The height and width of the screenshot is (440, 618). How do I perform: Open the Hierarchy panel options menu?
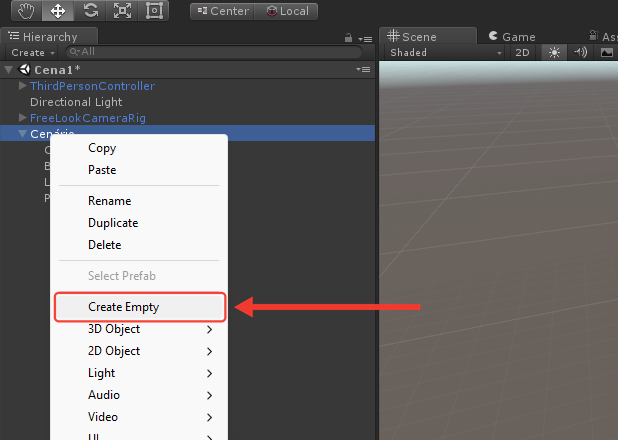[365, 39]
